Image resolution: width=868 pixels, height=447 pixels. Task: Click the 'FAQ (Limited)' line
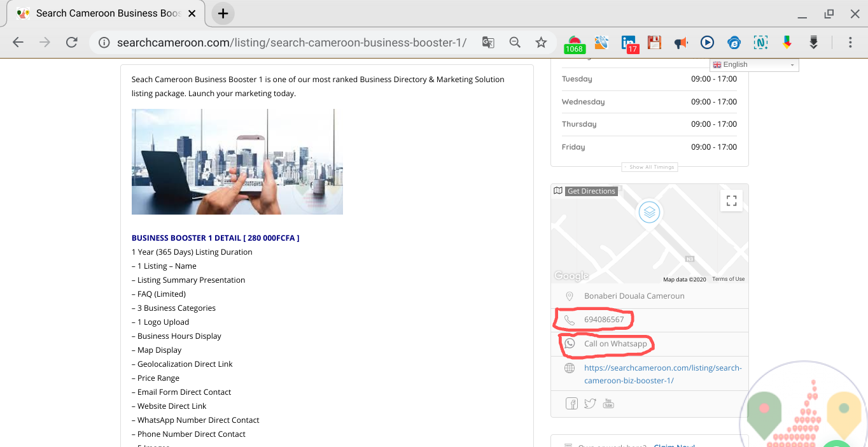pyautogui.click(x=158, y=294)
